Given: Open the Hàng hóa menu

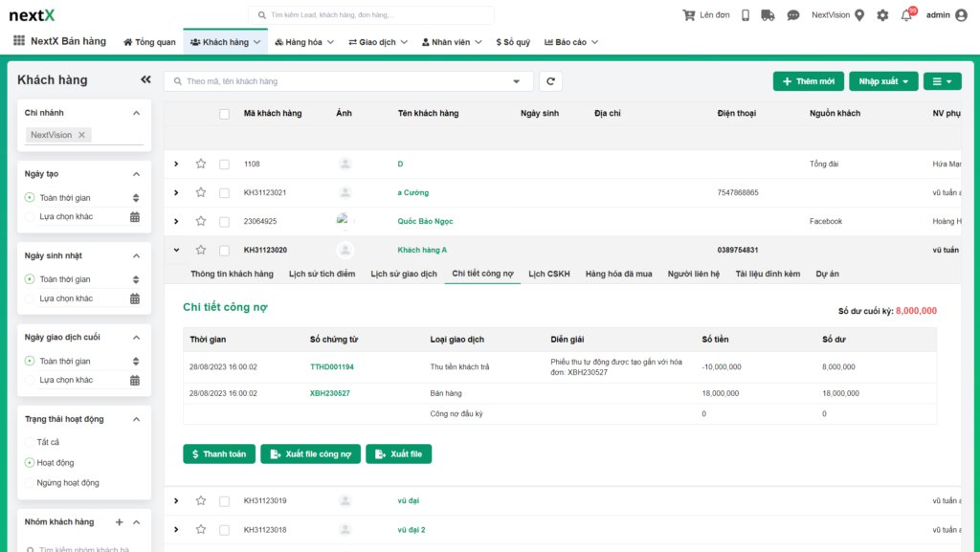Looking at the screenshot, I should pyautogui.click(x=302, y=41).
